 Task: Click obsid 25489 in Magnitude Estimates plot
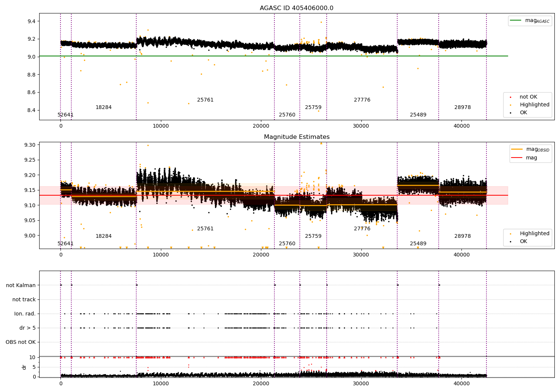click(418, 244)
